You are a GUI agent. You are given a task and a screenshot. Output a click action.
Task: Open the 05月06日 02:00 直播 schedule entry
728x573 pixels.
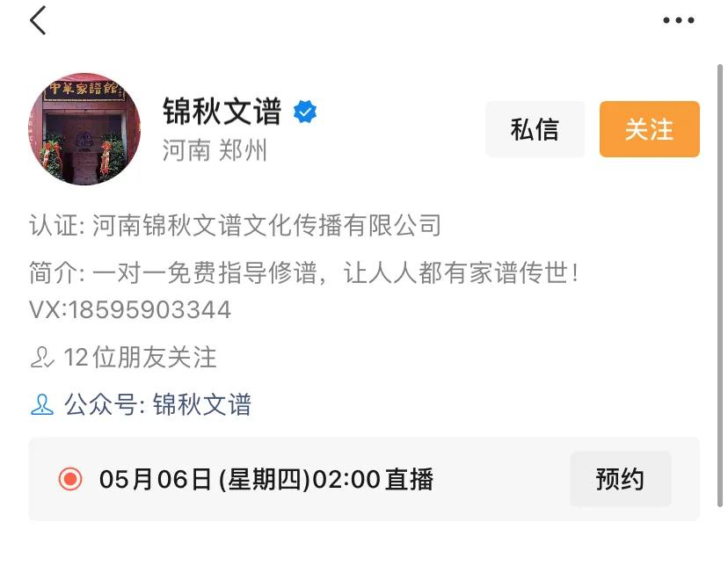click(x=266, y=479)
